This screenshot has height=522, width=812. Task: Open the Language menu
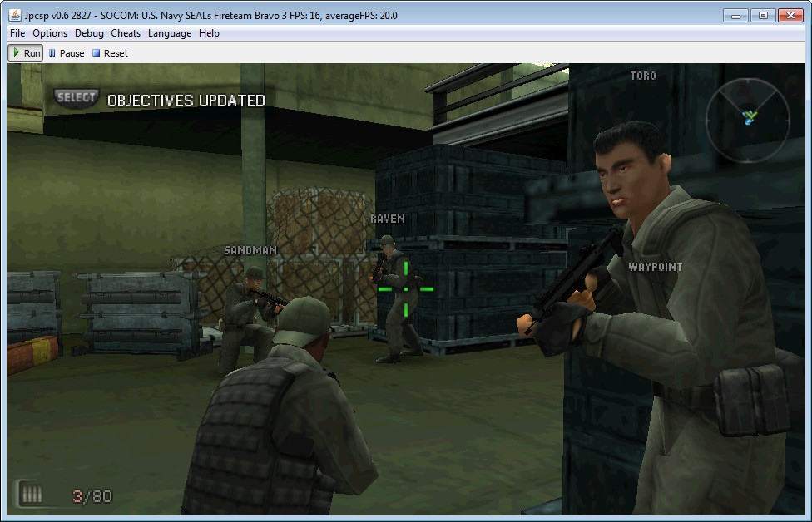click(x=170, y=33)
